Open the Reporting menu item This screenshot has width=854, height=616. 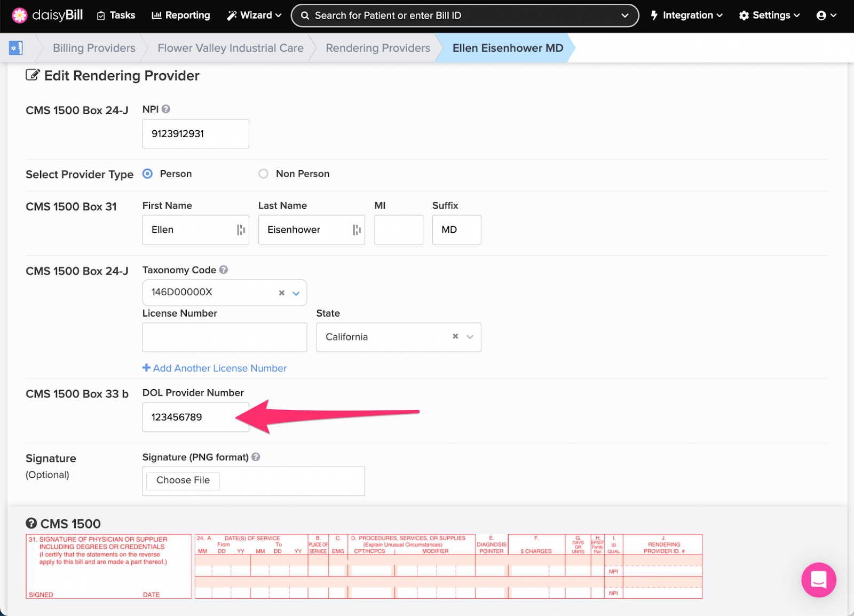click(181, 15)
